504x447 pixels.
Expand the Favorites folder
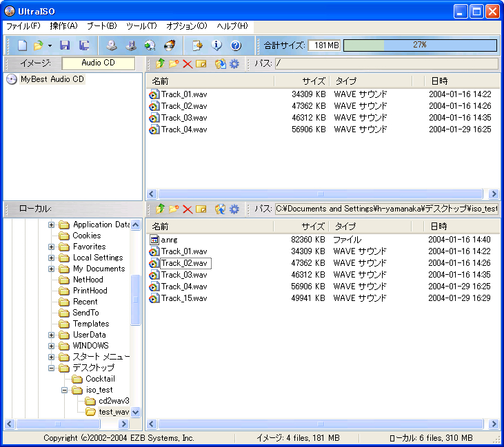(x=51, y=247)
